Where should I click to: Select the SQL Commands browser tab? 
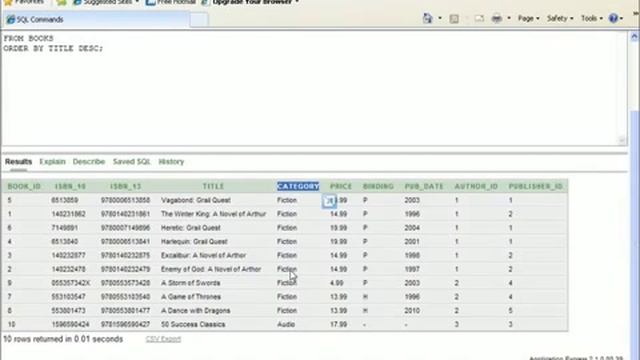(95, 20)
